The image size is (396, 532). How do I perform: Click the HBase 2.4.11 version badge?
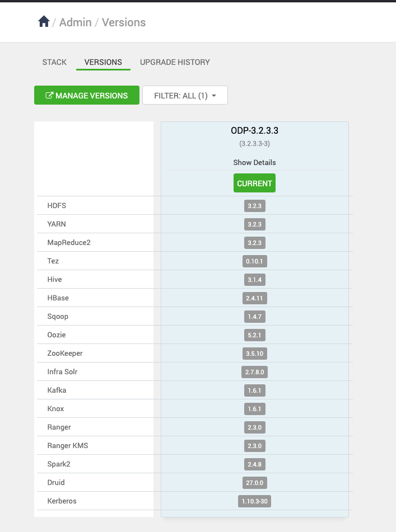pos(254,298)
